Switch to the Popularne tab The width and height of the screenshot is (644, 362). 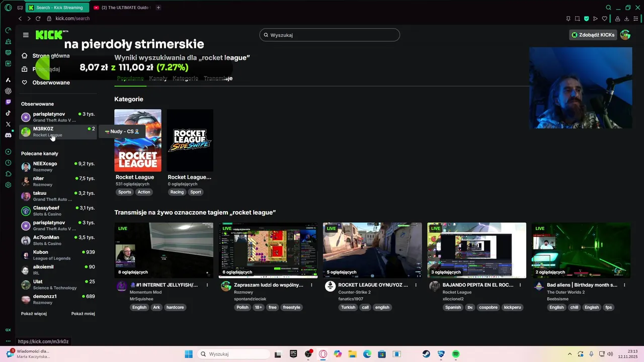tap(130, 78)
